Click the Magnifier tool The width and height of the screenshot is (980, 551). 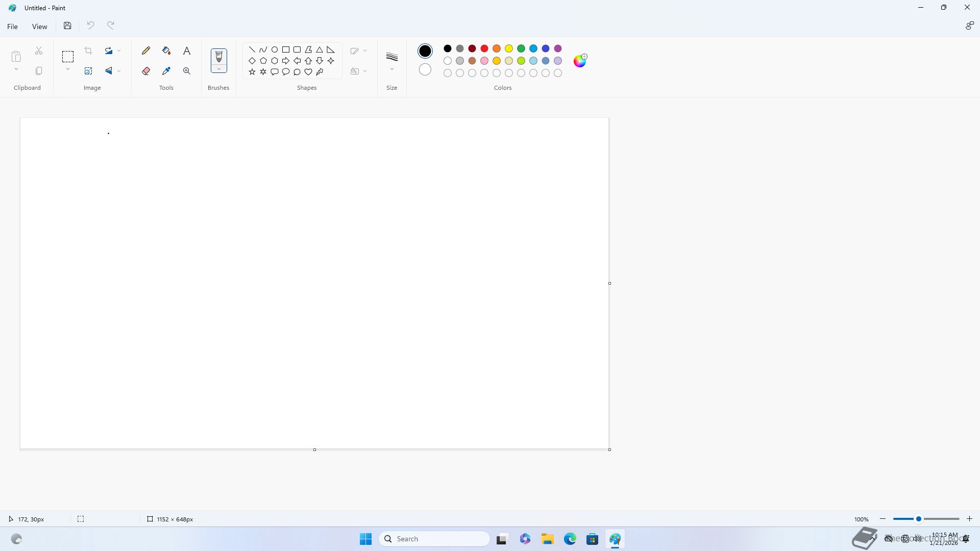click(x=187, y=71)
